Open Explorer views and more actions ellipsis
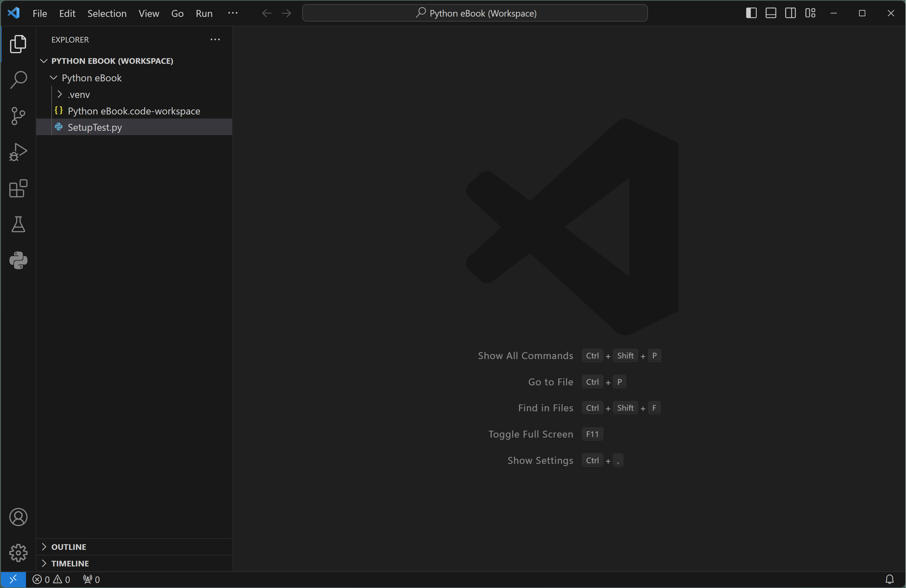906x588 pixels. click(x=215, y=40)
